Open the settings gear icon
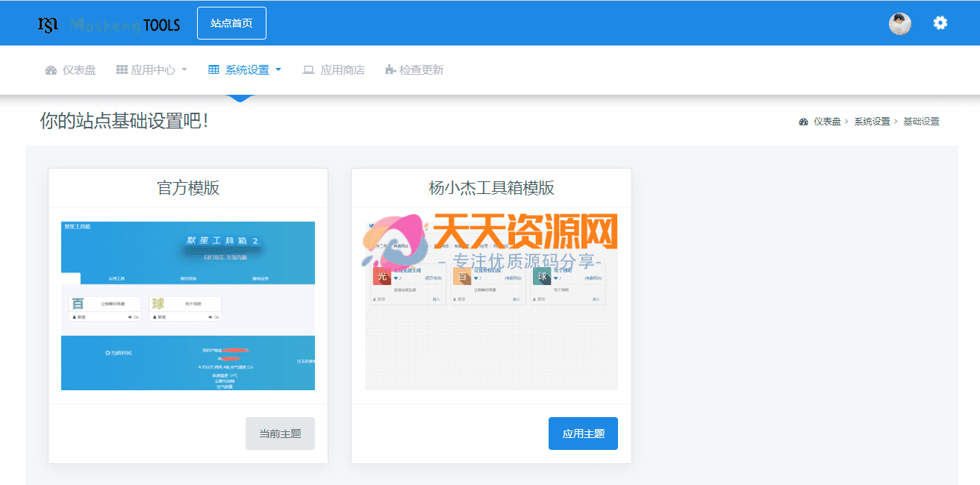Screen dimensions: 980x485 point(940,23)
